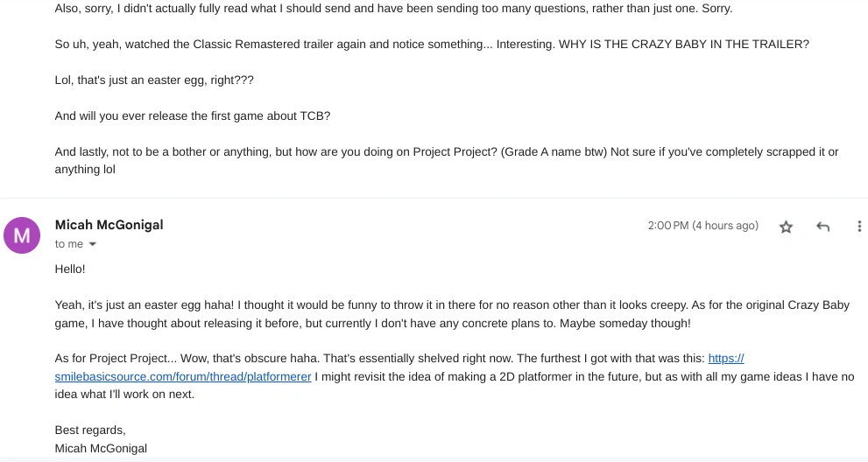Click the 'Best regards,' closing line
This screenshot has width=868, height=462.
[90, 430]
